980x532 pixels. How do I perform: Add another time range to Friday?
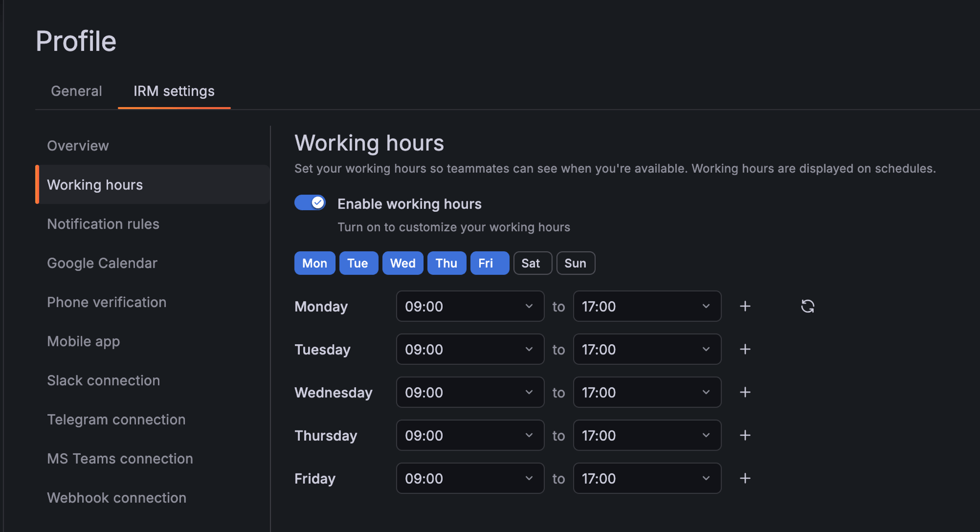click(745, 478)
